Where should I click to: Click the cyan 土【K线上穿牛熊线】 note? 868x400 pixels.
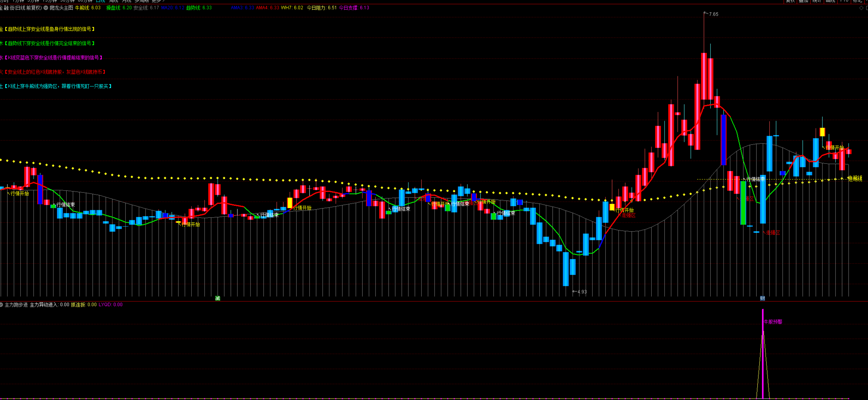point(56,86)
